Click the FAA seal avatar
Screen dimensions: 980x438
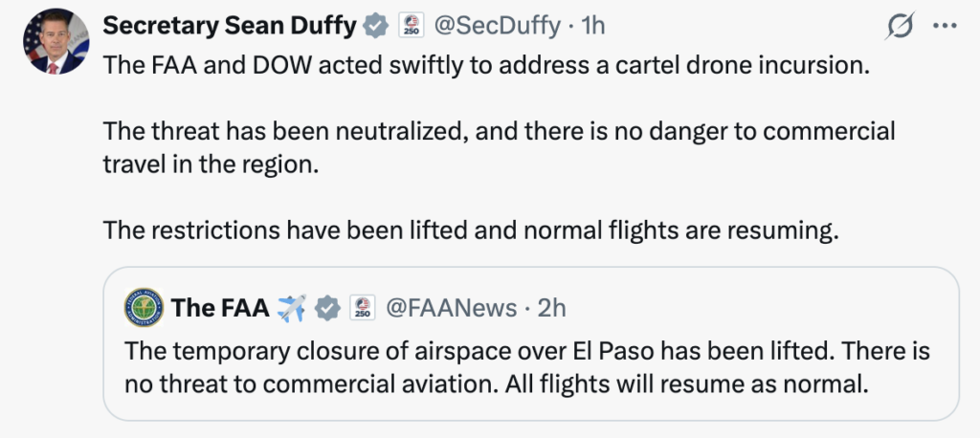(x=144, y=308)
